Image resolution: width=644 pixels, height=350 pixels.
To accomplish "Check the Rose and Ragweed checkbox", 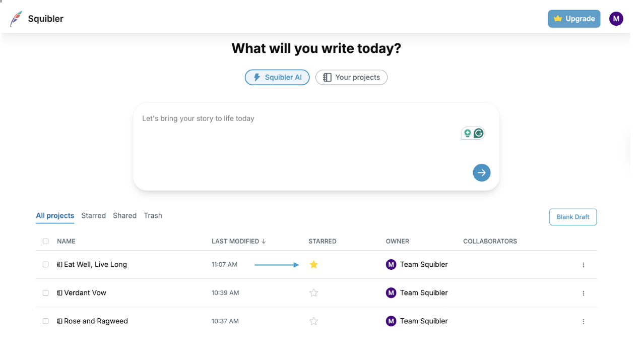I will click(x=46, y=321).
